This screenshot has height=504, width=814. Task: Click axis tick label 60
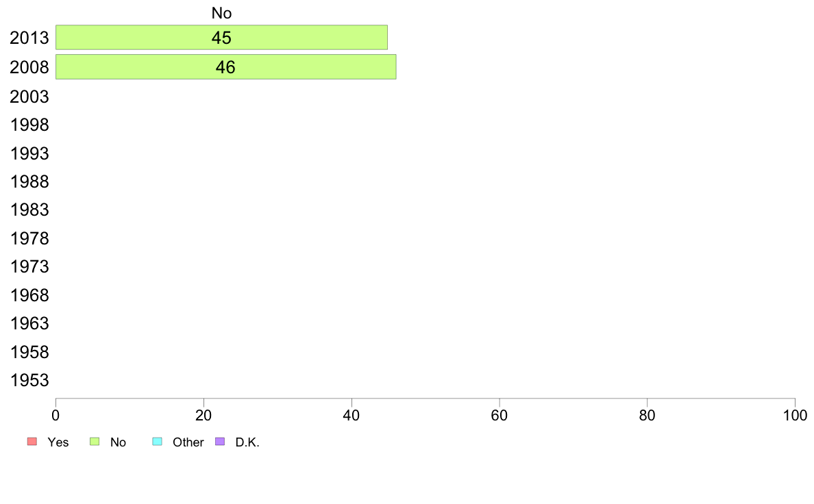point(500,415)
